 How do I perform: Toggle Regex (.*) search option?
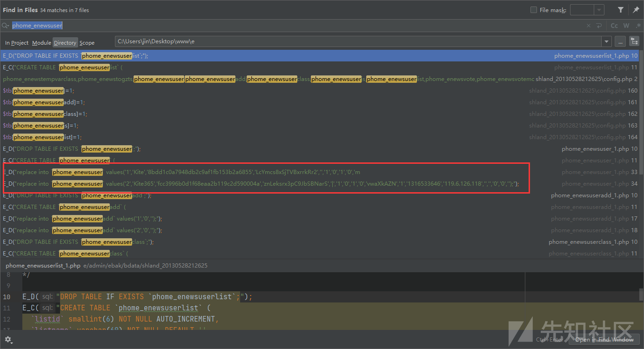[638, 26]
